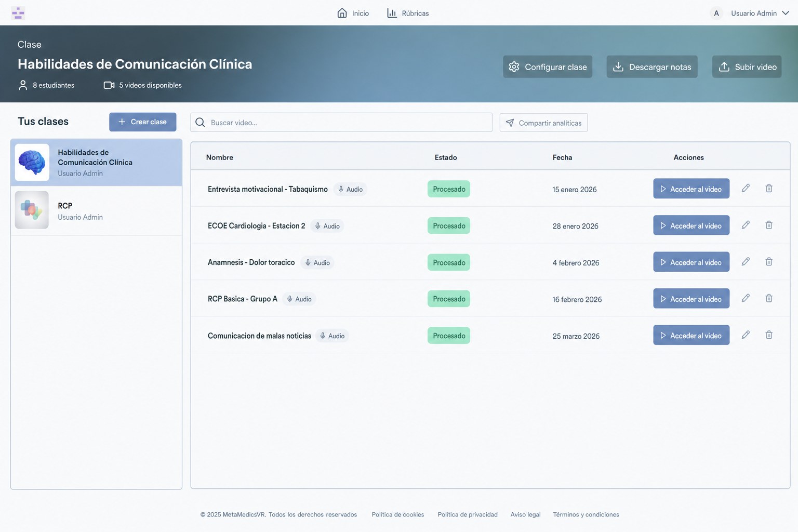Click Audio badge on Anamnesis row
This screenshot has height=532, width=798.
(317, 262)
